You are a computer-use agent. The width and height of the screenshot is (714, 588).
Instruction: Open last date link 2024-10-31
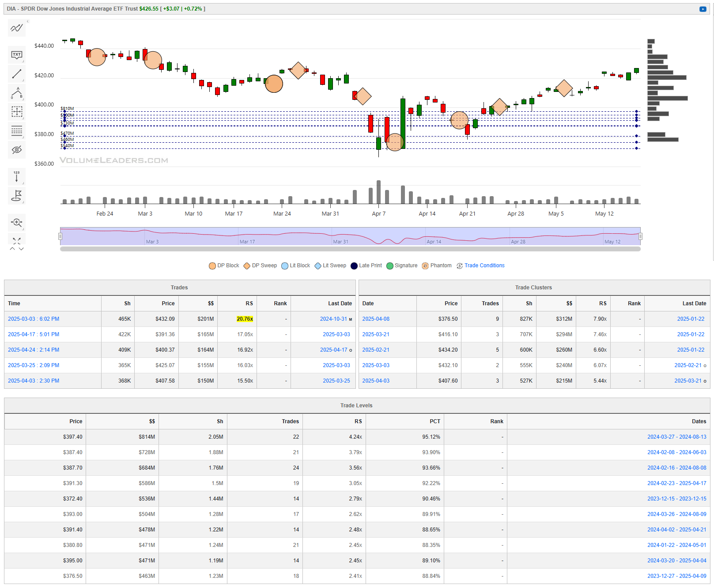pos(333,319)
